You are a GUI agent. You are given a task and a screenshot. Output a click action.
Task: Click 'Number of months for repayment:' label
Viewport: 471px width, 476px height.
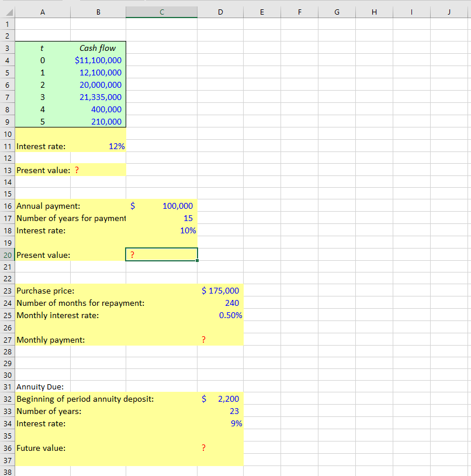click(81, 303)
